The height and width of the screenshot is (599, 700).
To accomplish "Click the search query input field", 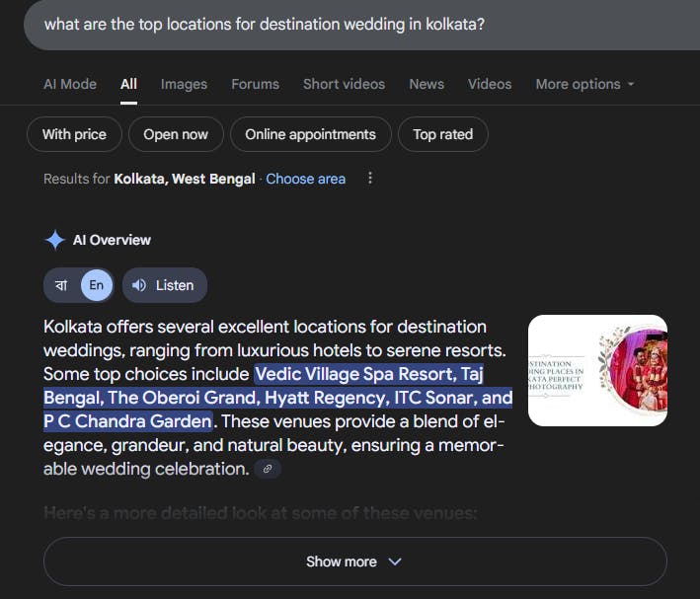I will (346, 24).
